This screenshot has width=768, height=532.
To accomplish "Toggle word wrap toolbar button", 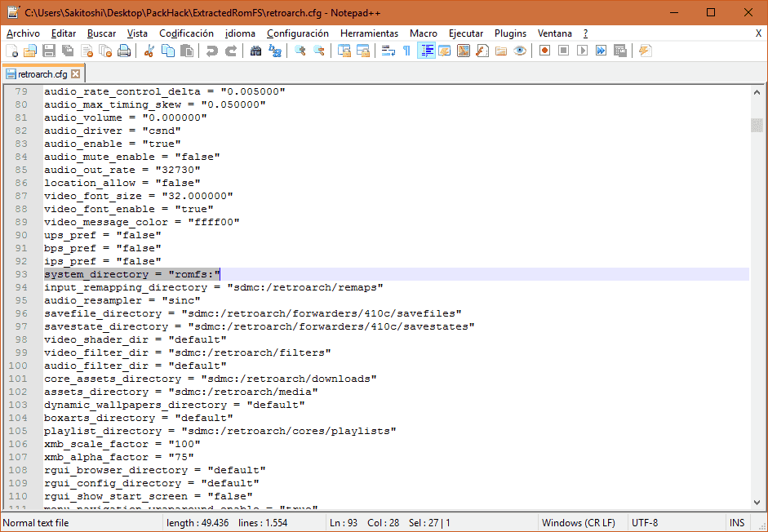I will [x=388, y=51].
